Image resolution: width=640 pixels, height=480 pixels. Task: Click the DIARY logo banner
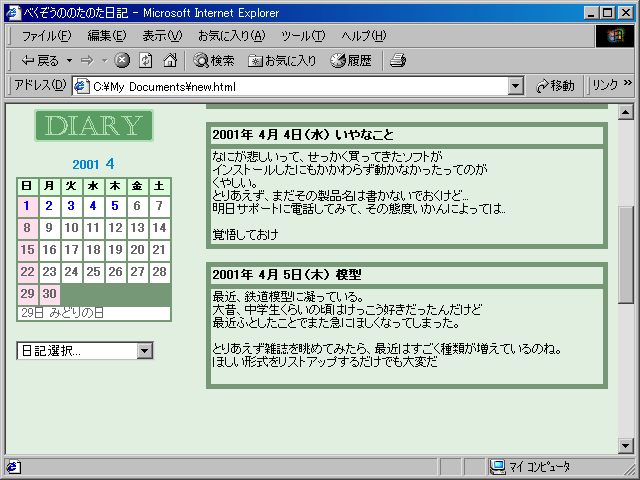pyautogui.click(x=93, y=126)
